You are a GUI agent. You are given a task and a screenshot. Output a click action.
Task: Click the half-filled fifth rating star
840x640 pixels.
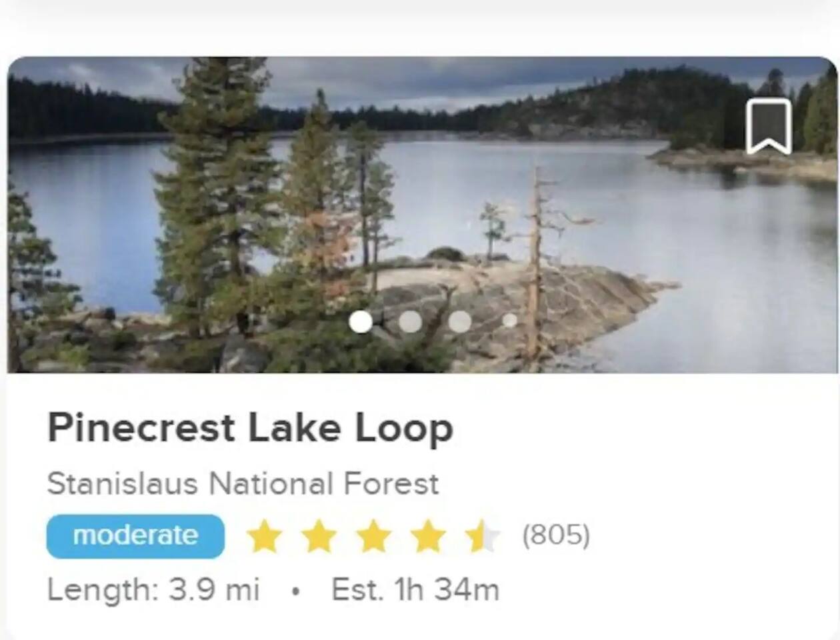pos(482,537)
